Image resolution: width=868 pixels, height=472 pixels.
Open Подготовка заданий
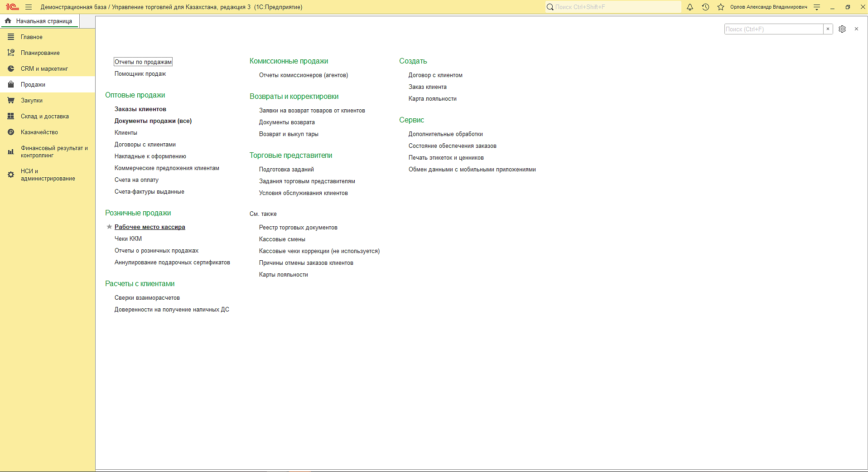[x=286, y=169]
